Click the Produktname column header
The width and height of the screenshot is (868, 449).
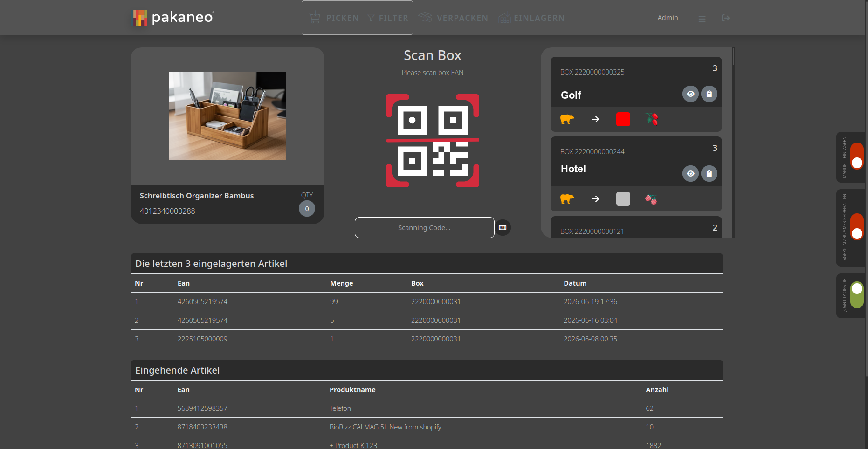click(352, 390)
